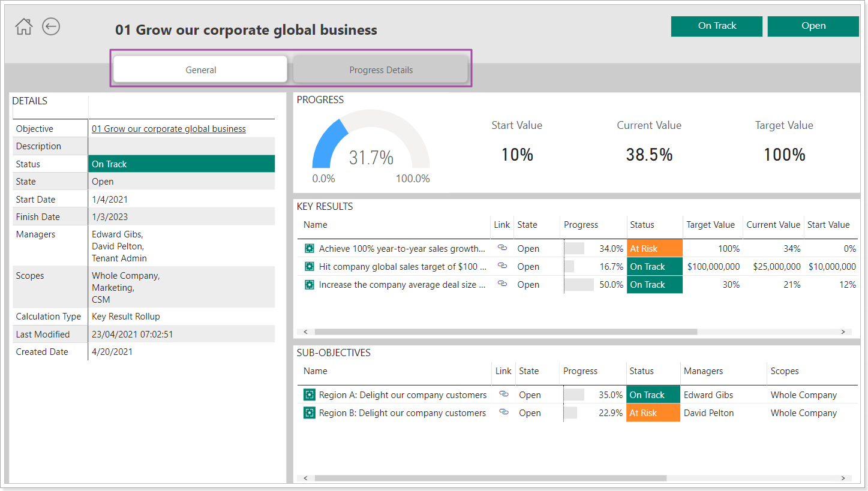Open the '01 Grow our corporate global business' objective link
Viewport: 868px width, 491px height.
[x=169, y=128]
